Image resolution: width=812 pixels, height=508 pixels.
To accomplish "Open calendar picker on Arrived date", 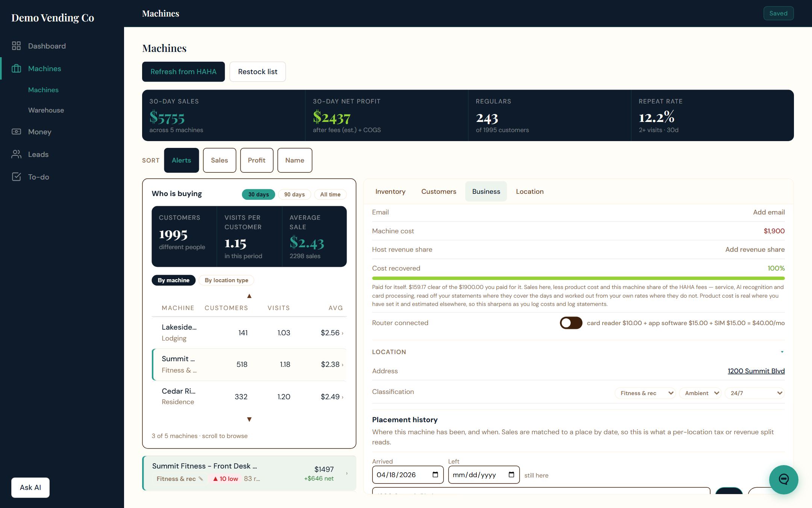I will [435, 475].
